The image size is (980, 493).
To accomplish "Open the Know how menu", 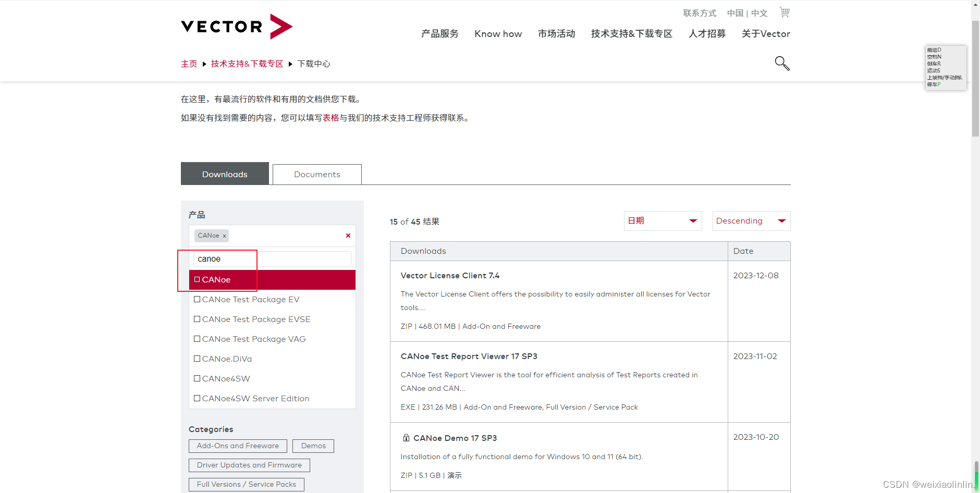I will point(498,34).
